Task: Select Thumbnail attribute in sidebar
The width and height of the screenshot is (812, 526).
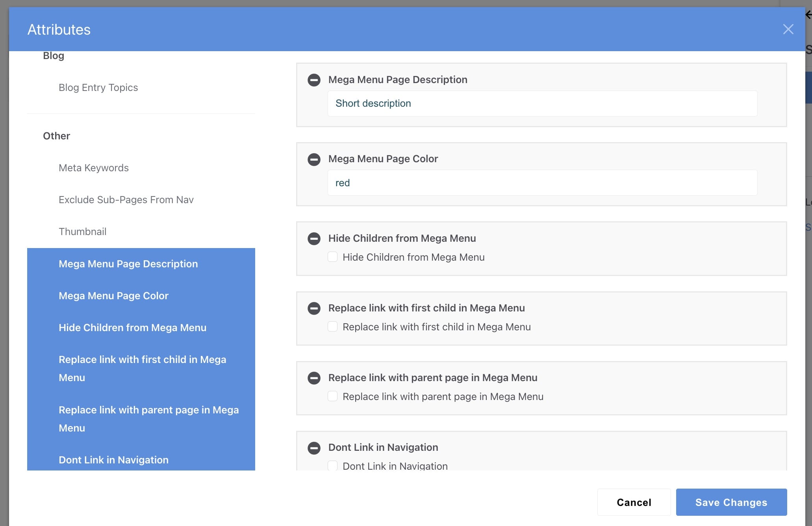Action: tap(82, 232)
